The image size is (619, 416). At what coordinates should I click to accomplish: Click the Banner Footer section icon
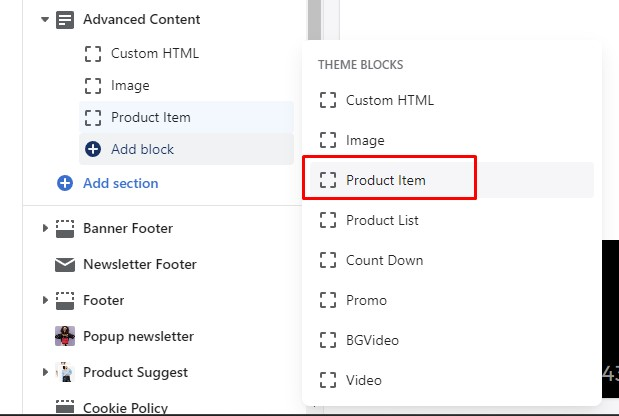[x=65, y=229]
